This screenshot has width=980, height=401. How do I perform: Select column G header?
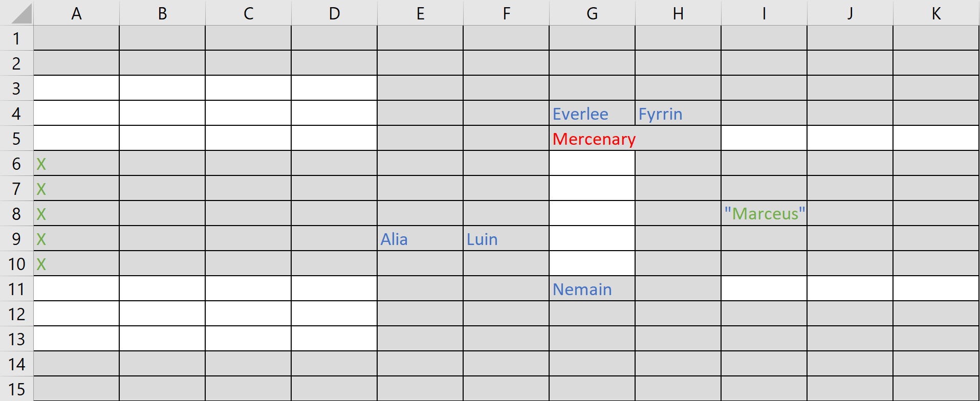pyautogui.click(x=592, y=13)
